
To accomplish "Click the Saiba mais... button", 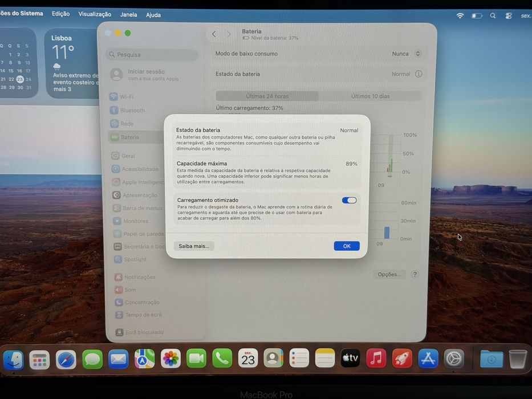I will (194, 246).
